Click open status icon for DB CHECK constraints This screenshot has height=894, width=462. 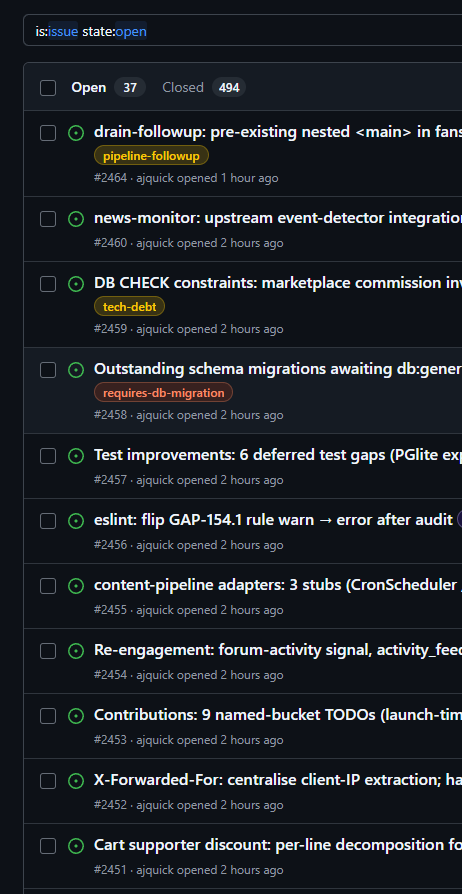pyautogui.click(x=76, y=284)
